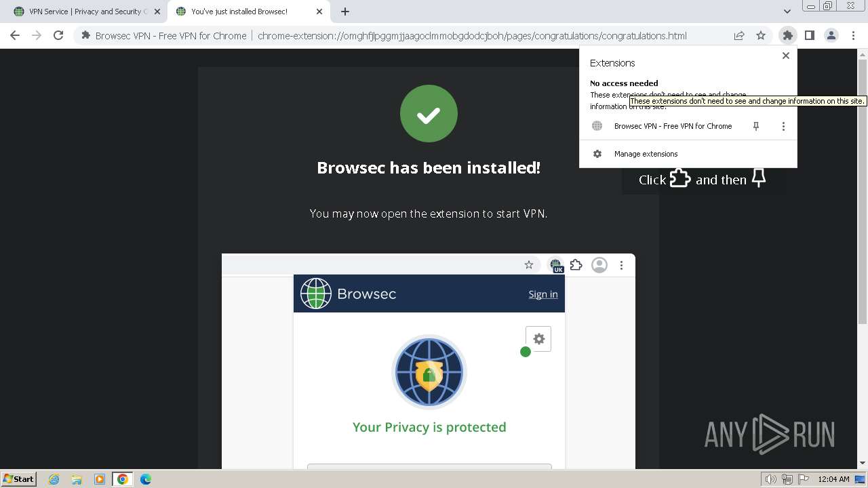Image resolution: width=868 pixels, height=488 pixels.
Task: Close the 'You've just installed Browsec!' tab
Action: tap(318, 12)
